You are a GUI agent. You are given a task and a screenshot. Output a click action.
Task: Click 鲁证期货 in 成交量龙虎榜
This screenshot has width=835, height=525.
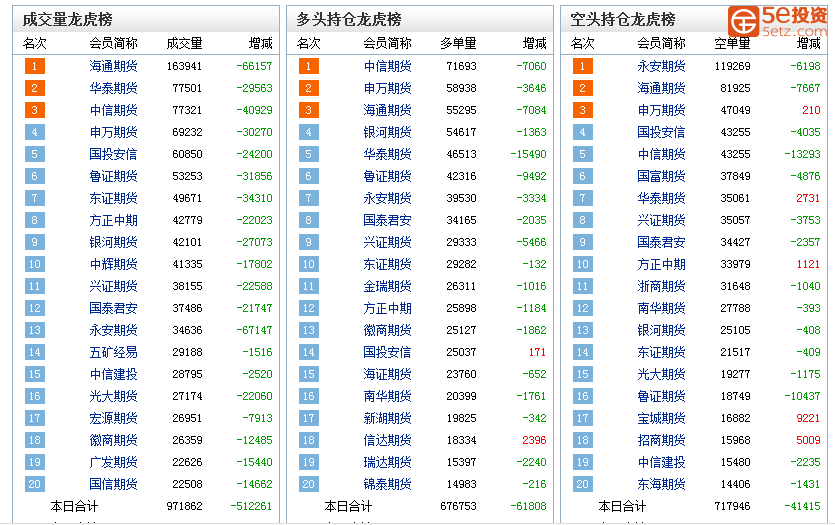(x=113, y=176)
